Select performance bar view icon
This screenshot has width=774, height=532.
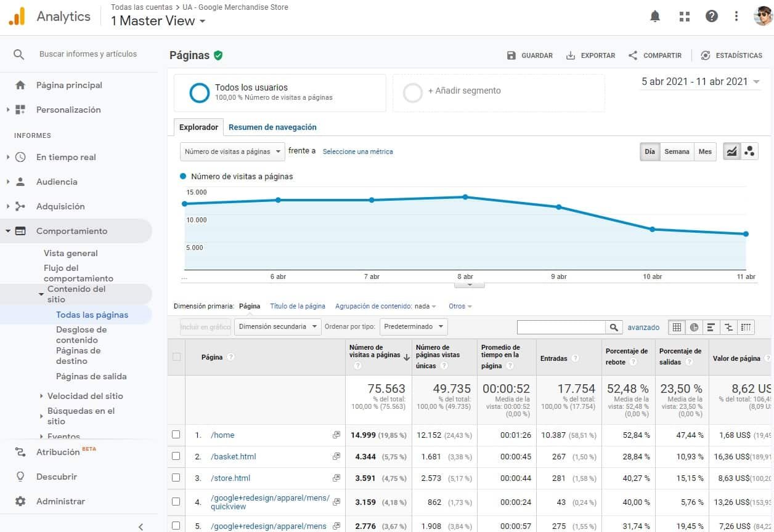[x=711, y=328]
